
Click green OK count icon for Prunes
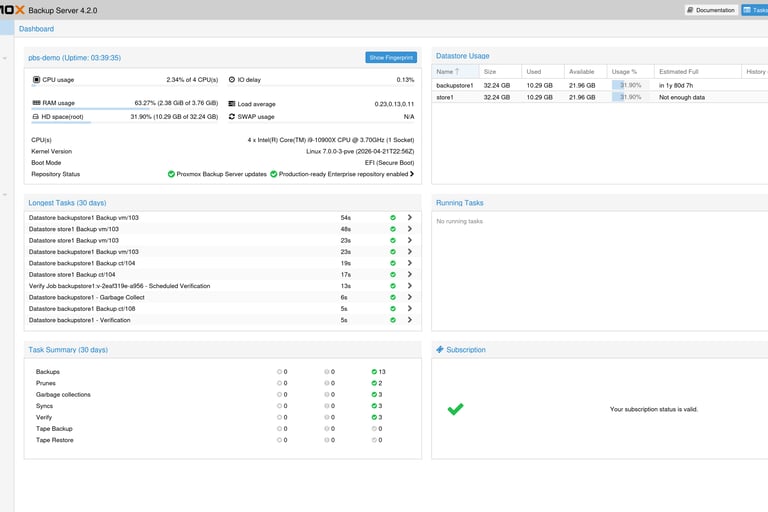point(374,383)
